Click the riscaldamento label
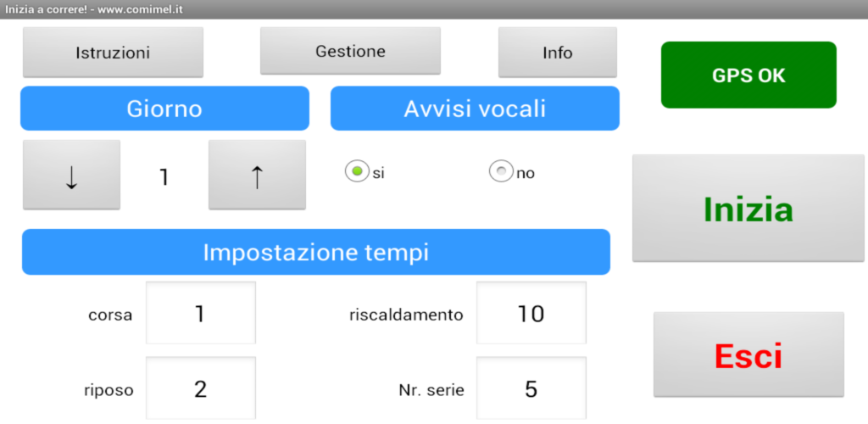This screenshot has height=424, width=868. [406, 315]
